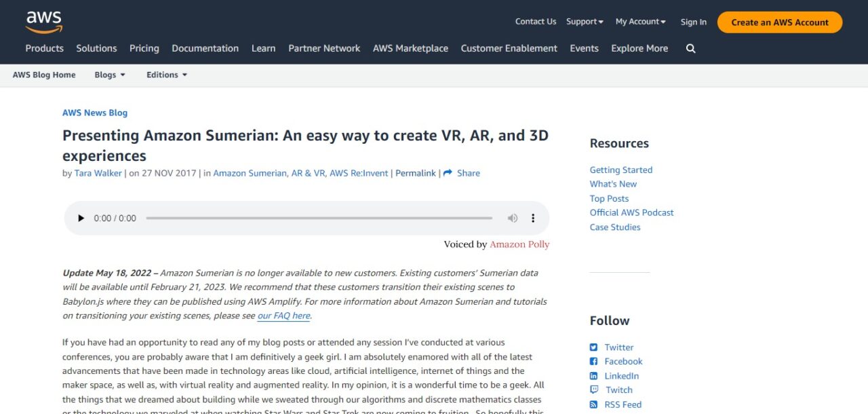Viewport: 868px width, 414px height.
Task: Click the '0:00 / 0:00' time display
Action: pos(115,218)
